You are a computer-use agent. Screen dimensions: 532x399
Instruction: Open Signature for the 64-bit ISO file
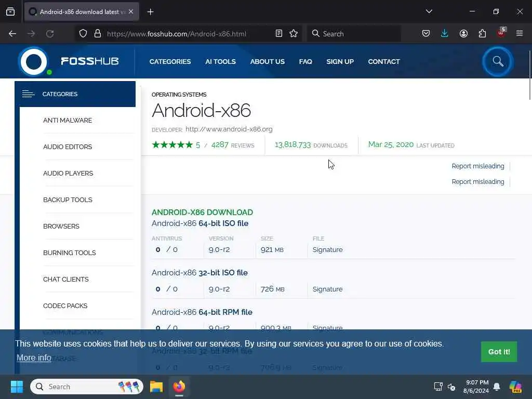pos(327,250)
